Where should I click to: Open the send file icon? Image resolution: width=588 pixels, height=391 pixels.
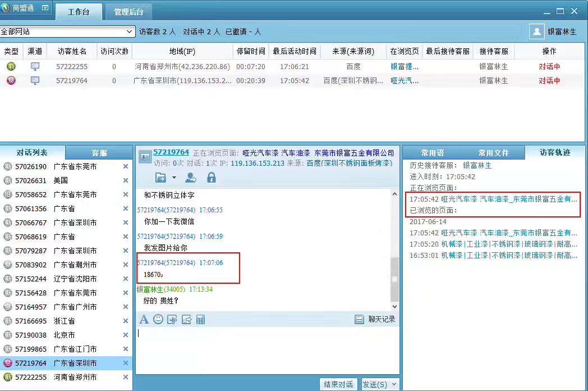160,178
